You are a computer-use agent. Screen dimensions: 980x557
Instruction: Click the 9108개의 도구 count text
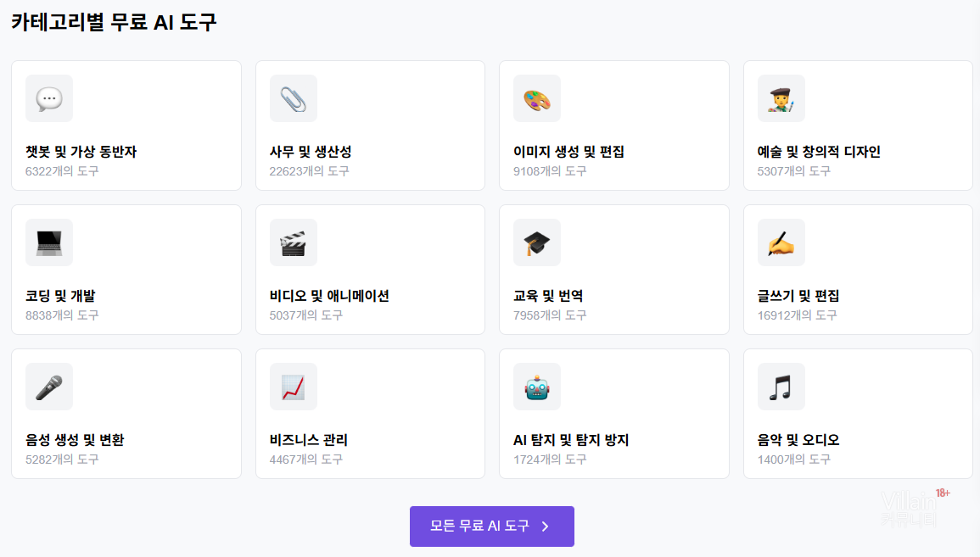coord(550,171)
